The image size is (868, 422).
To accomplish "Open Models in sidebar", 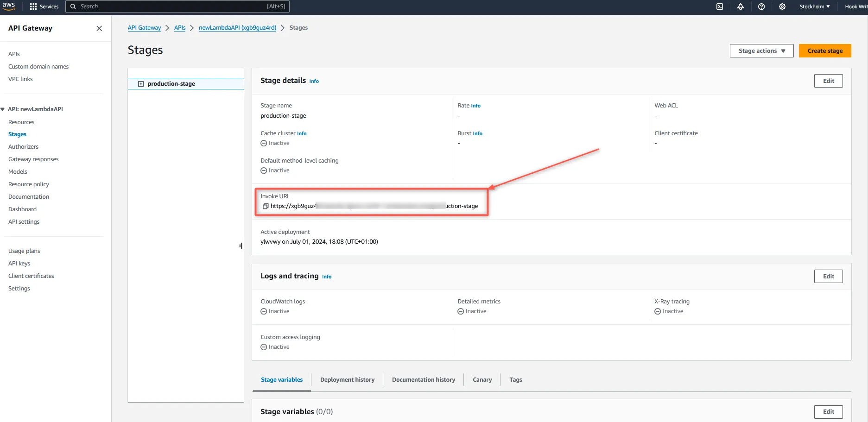I will pyautogui.click(x=18, y=172).
